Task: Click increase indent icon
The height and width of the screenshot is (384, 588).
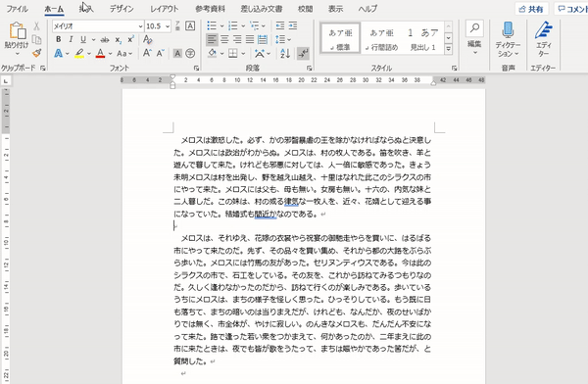Action: coord(292,25)
